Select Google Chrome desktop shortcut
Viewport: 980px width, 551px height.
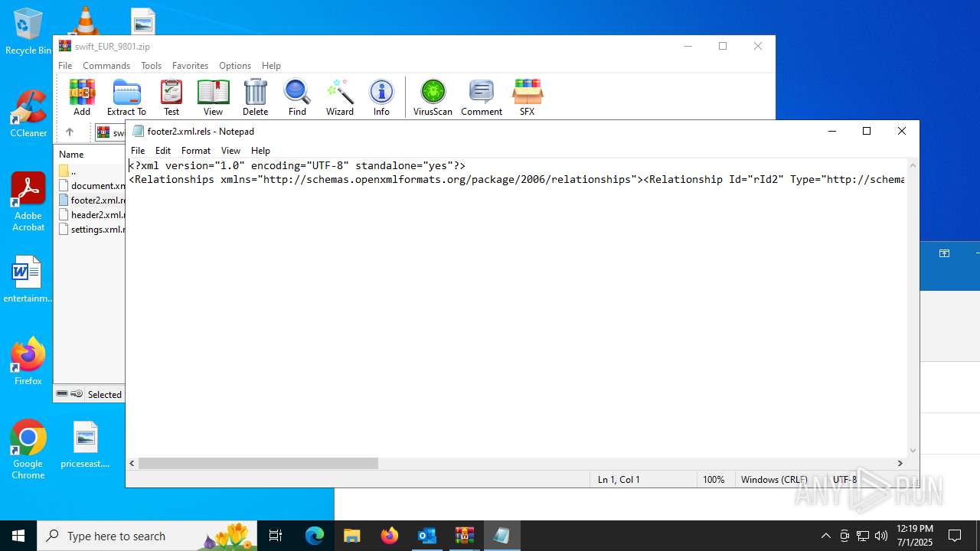coord(28,450)
